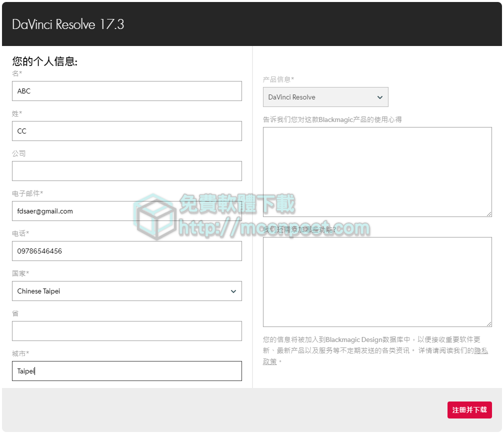Click the 城市 city field containing Taipei
Image resolution: width=504 pixels, height=434 pixels.
pyautogui.click(x=126, y=371)
